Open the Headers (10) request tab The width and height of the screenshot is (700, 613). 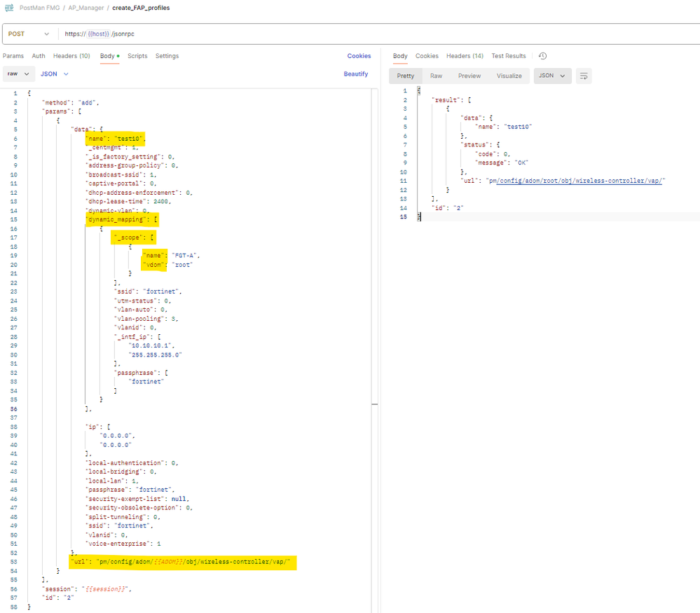71,56
